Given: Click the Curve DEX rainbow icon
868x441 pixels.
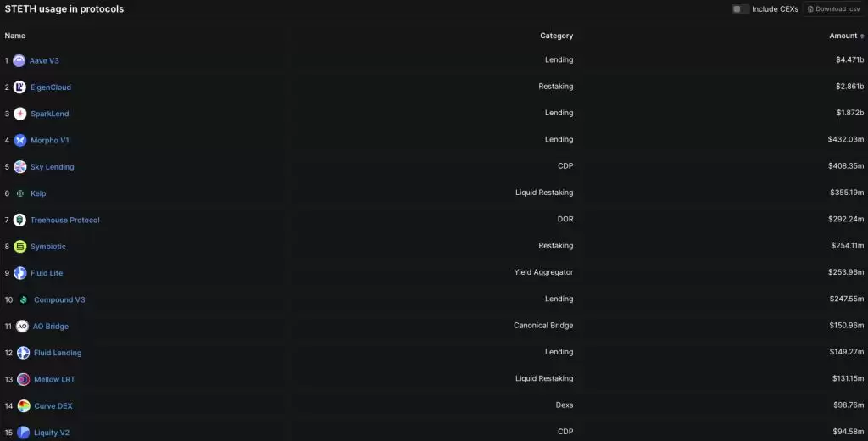Looking at the screenshot, I should (23, 406).
